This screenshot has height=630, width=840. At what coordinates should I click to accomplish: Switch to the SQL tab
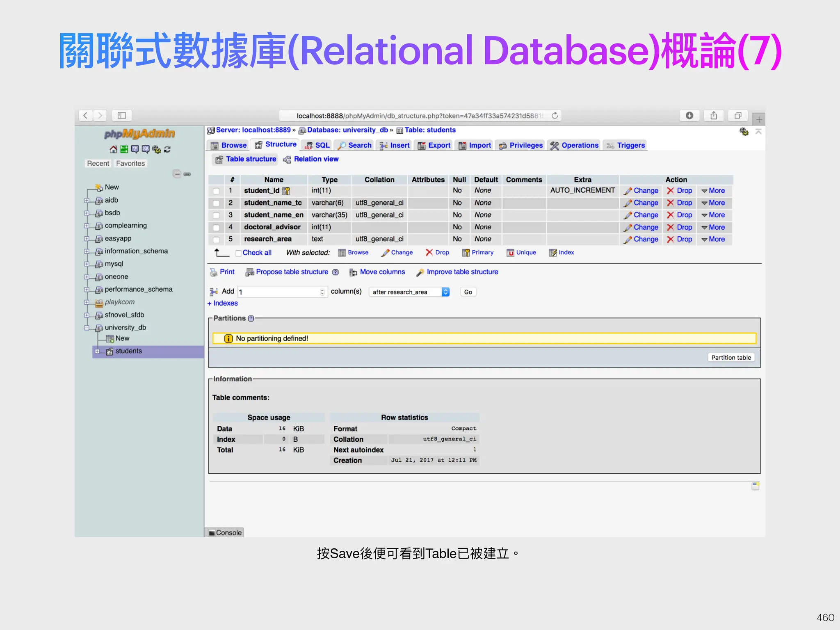pyautogui.click(x=317, y=145)
